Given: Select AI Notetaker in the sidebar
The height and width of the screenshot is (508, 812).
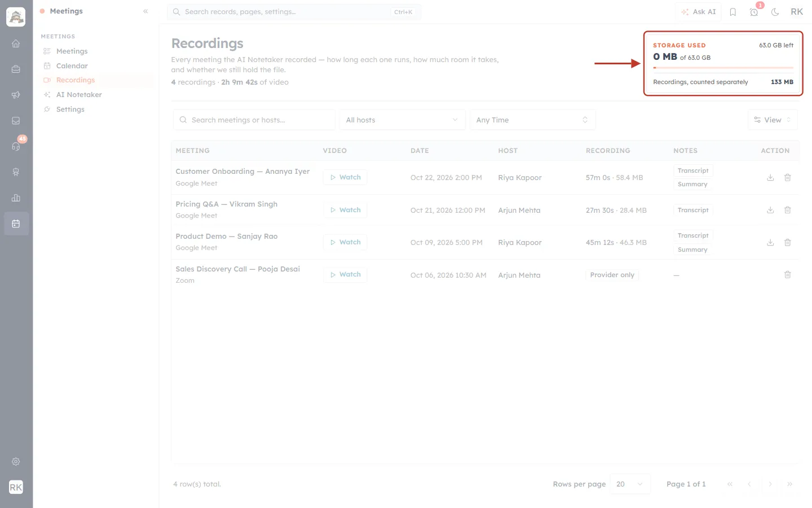Looking at the screenshot, I should 79,95.
